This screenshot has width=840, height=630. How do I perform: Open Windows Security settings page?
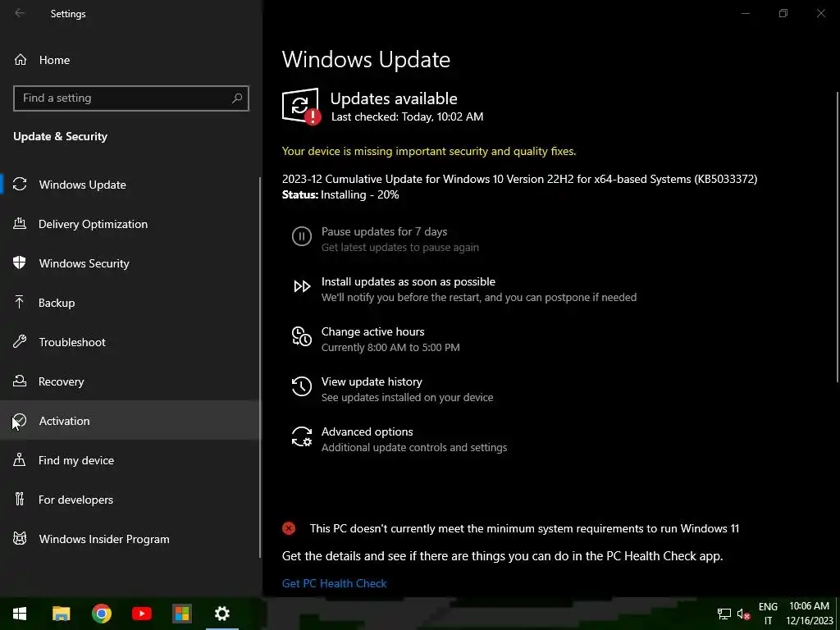coord(130,263)
